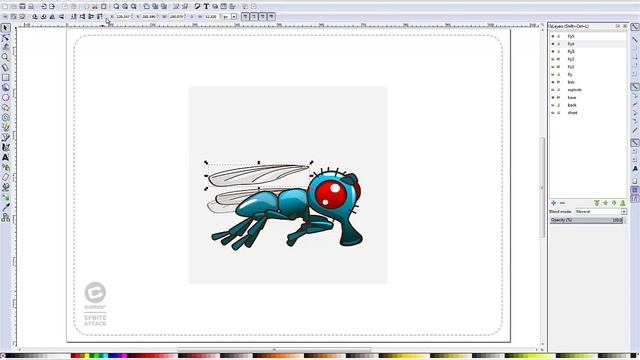Select the Eraser tool

[5, 178]
